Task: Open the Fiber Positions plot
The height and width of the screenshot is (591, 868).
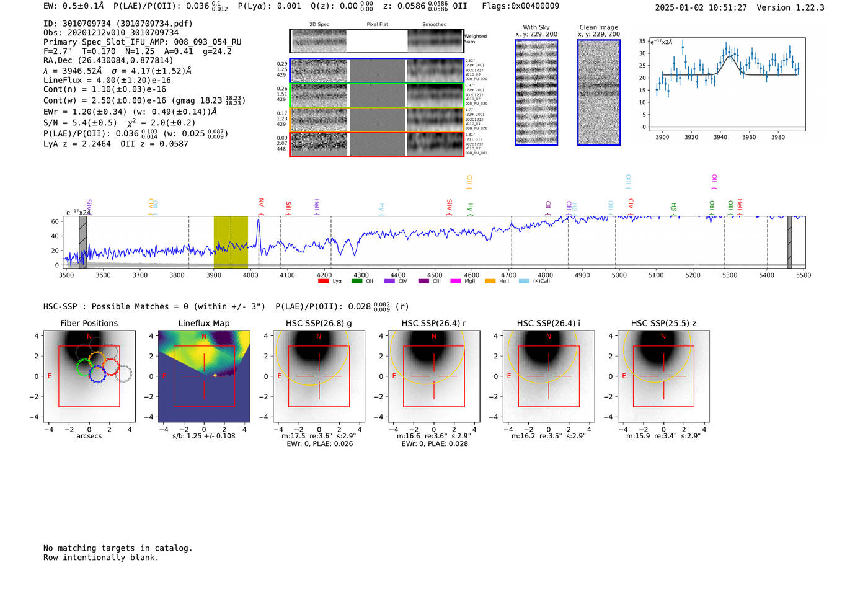Action: [x=89, y=376]
